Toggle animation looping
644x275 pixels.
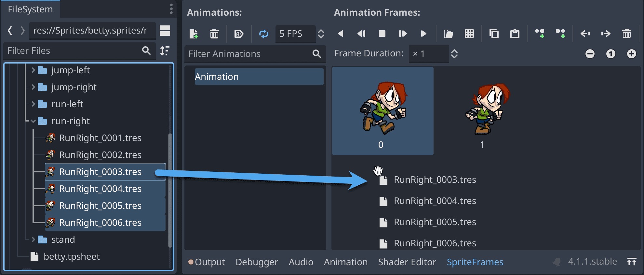263,34
